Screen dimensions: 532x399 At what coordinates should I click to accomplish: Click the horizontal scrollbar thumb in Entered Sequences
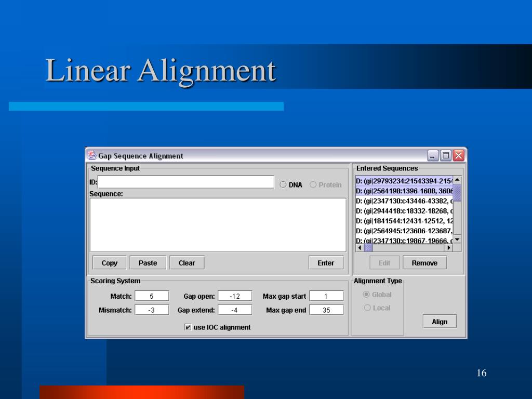pyautogui.click(x=368, y=248)
